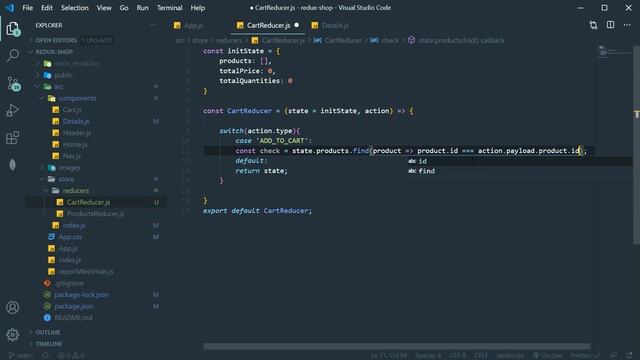Click the feedback icon in status bar
Screen dimensions: 640x360
pyautogui.click(x=613, y=356)
